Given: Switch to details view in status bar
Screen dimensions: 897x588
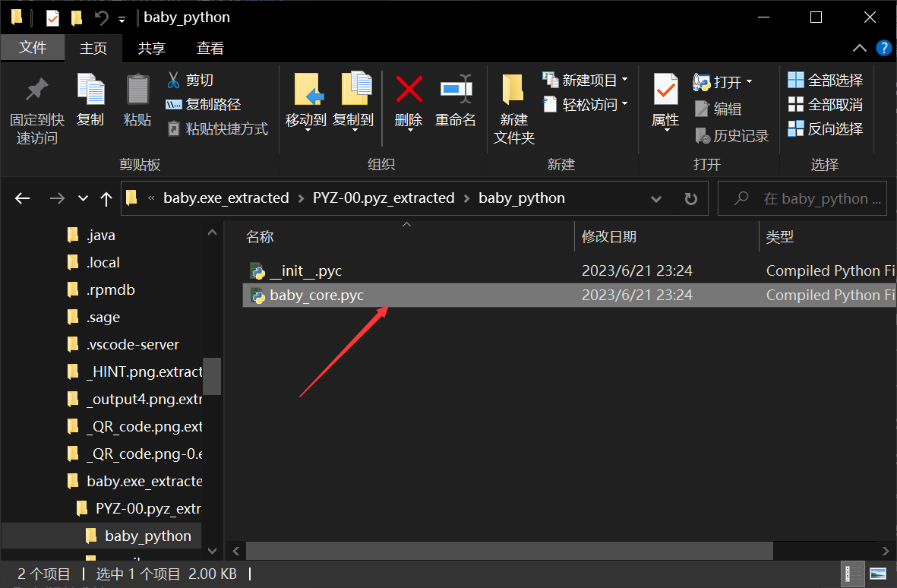Looking at the screenshot, I should 854,574.
